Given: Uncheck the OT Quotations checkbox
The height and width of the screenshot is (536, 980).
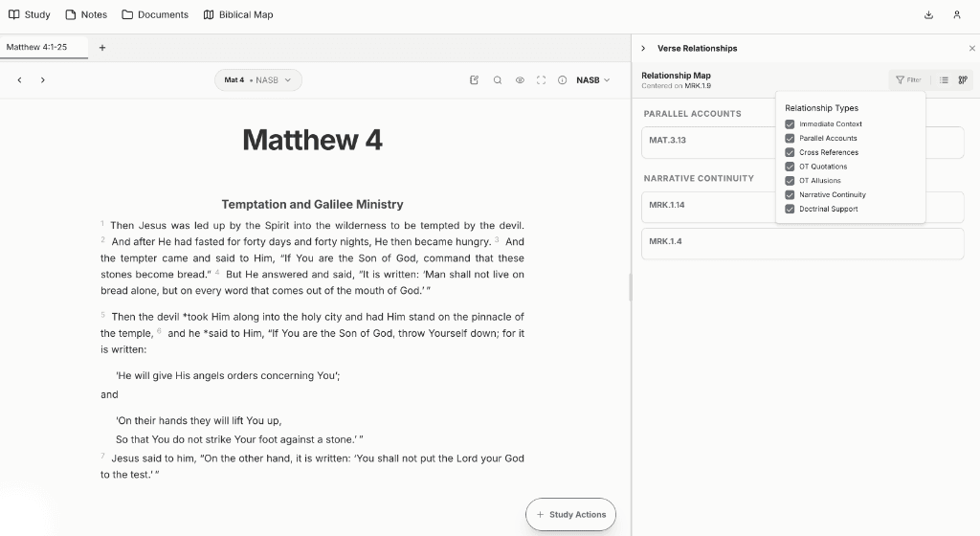Looking at the screenshot, I should (x=790, y=167).
